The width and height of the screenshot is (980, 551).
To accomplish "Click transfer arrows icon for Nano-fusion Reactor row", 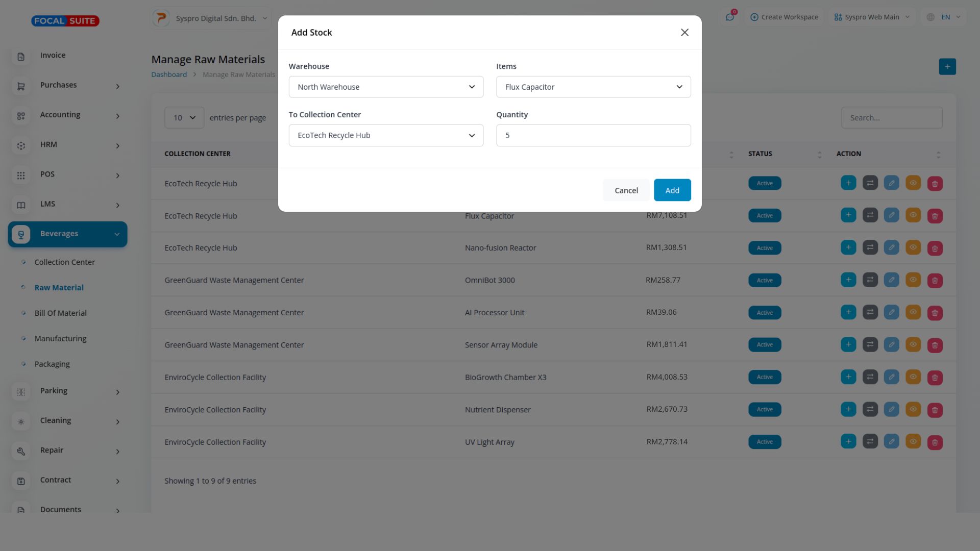I will [870, 248].
